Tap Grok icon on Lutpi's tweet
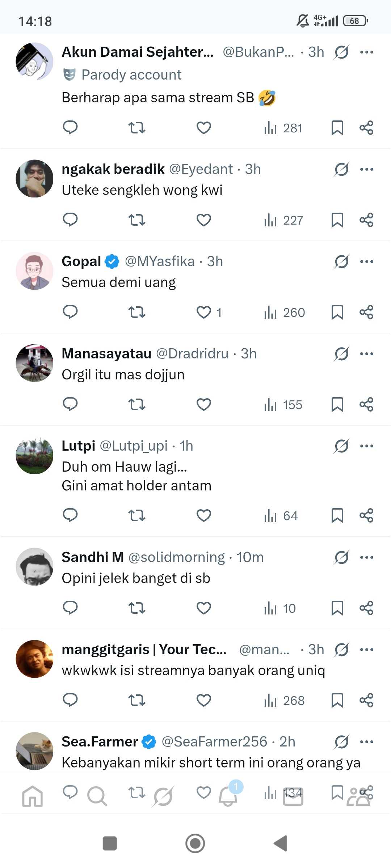391x868 pixels. [x=341, y=446]
